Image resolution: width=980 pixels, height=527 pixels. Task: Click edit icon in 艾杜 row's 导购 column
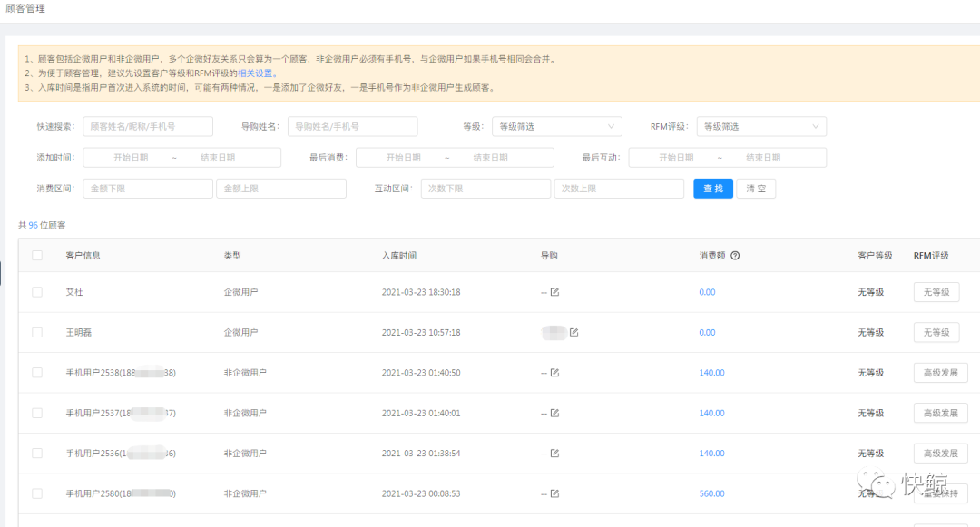pos(554,292)
